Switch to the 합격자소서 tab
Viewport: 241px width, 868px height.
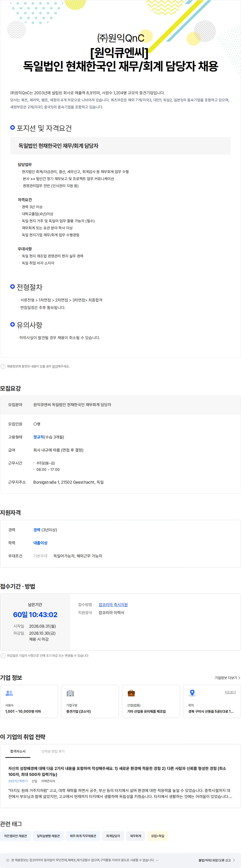click(18, 751)
